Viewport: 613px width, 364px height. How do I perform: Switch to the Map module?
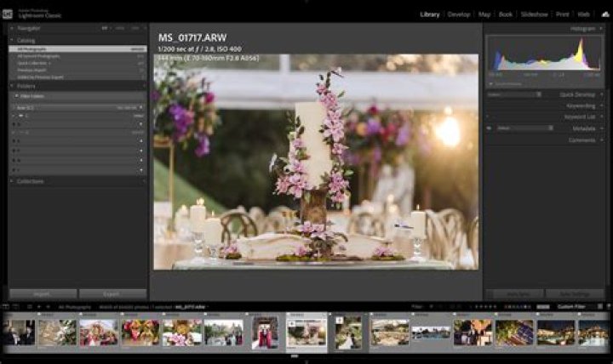[x=484, y=14]
